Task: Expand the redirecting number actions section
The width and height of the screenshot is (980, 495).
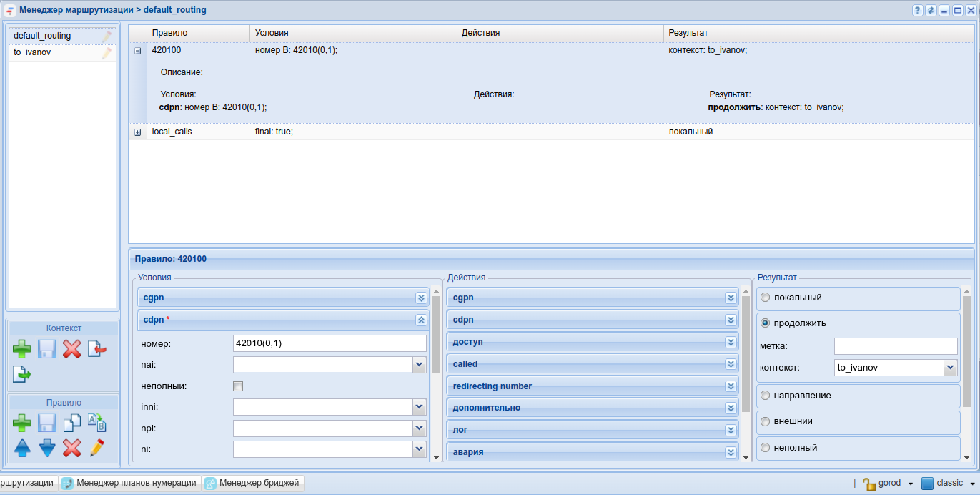Action: point(731,386)
